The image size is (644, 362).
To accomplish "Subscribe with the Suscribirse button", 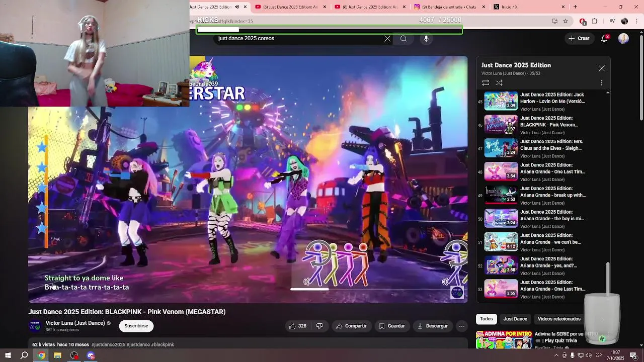I will point(136,326).
